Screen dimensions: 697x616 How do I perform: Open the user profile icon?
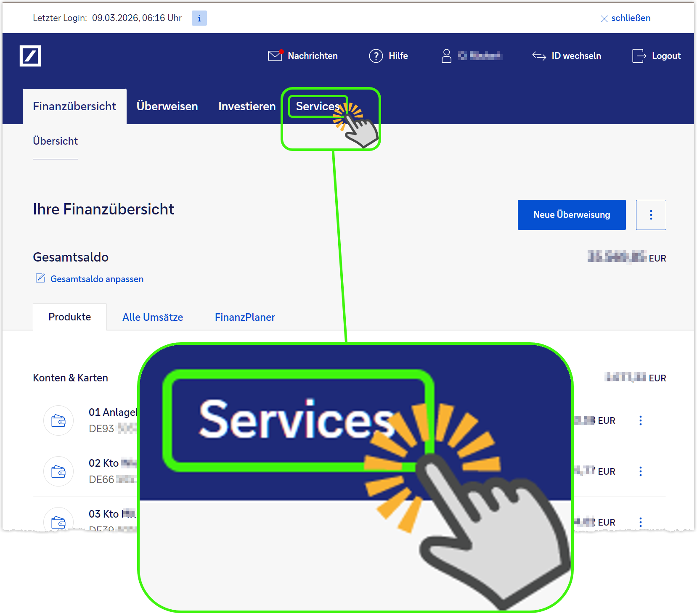tap(446, 56)
